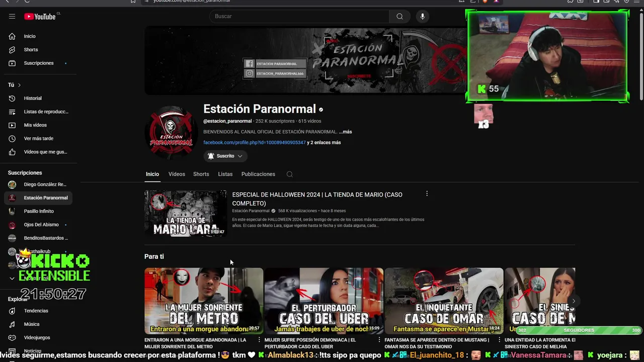Open y 2 enlaces más links
The height and width of the screenshot is (362, 644).
click(324, 142)
